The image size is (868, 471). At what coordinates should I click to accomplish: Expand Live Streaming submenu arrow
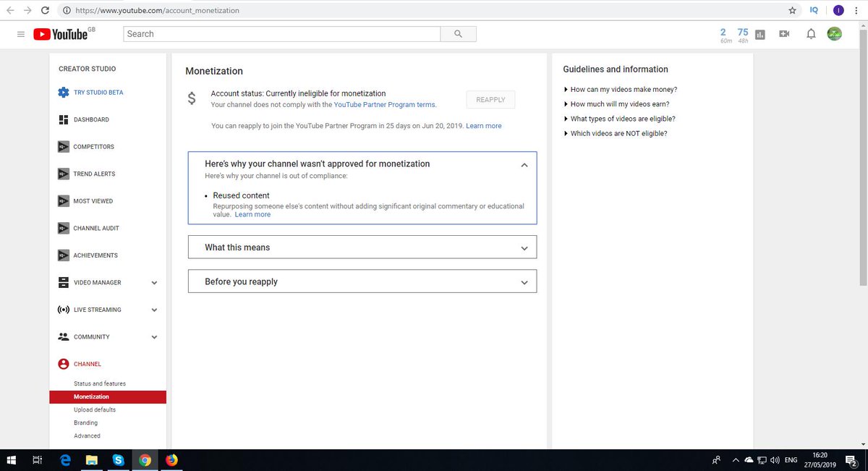(x=154, y=310)
